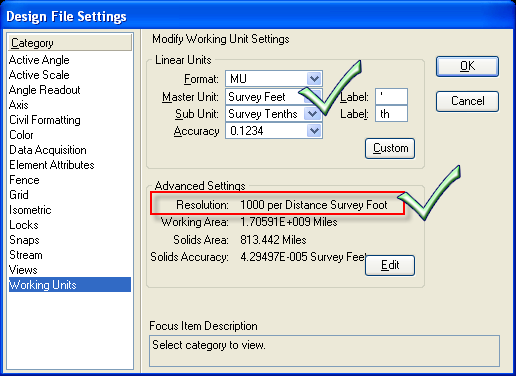Screen dimensions: 516x376
Task: Click the Solids Accuracy value text
Action: [303, 257]
